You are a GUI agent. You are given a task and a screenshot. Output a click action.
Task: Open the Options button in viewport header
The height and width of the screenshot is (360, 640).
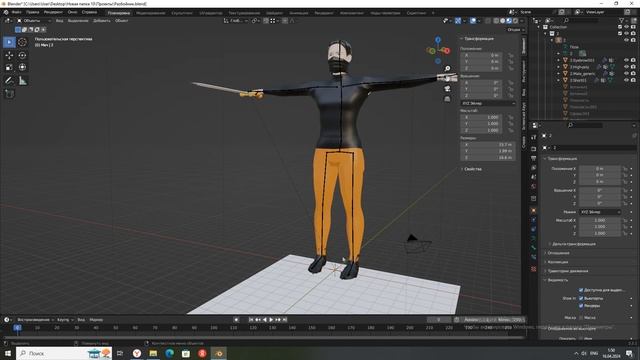516,30
